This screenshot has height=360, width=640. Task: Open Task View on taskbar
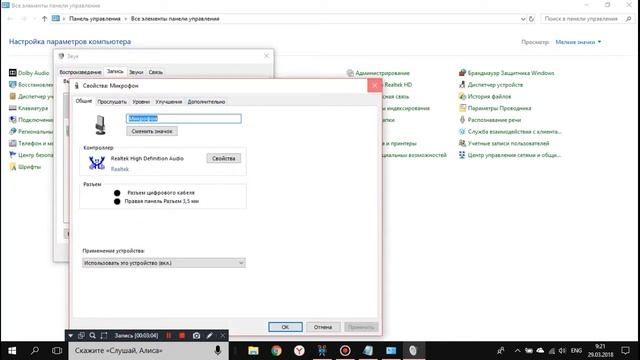(x=57, y=351)
